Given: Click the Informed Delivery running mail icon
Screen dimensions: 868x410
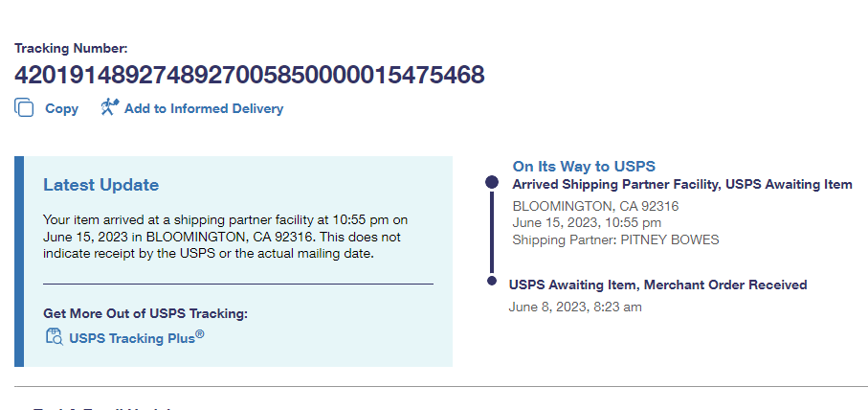Looking at the screenshot, I should (109, 107).
